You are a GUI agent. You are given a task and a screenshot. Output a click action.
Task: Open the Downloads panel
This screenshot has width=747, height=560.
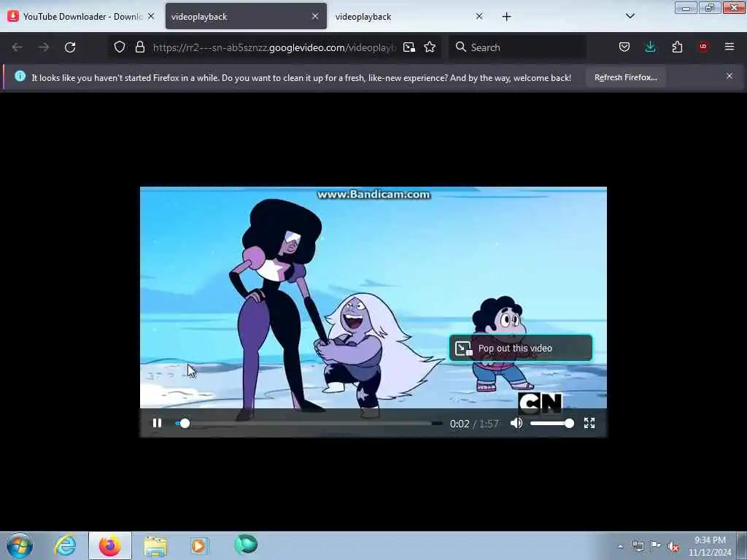(x=650, y=47)
